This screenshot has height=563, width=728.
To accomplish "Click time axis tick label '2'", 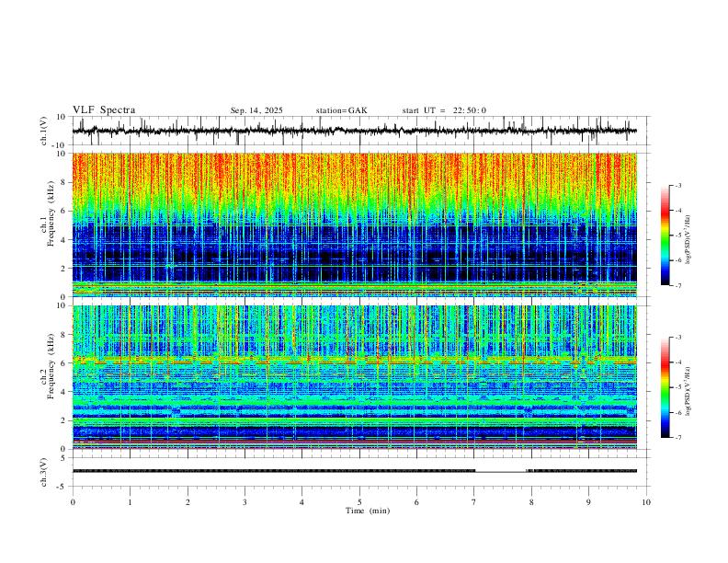I will (188, 502).
